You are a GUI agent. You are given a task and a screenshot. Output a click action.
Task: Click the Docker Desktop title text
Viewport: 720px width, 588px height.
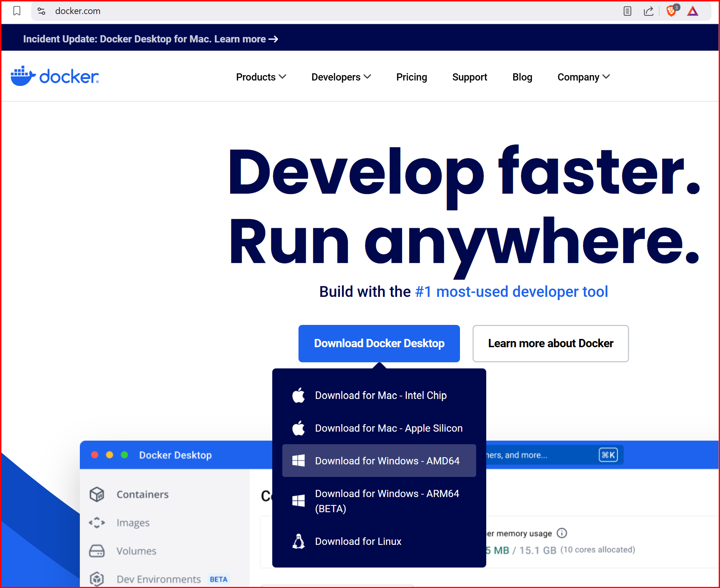(x=176, y=455)
